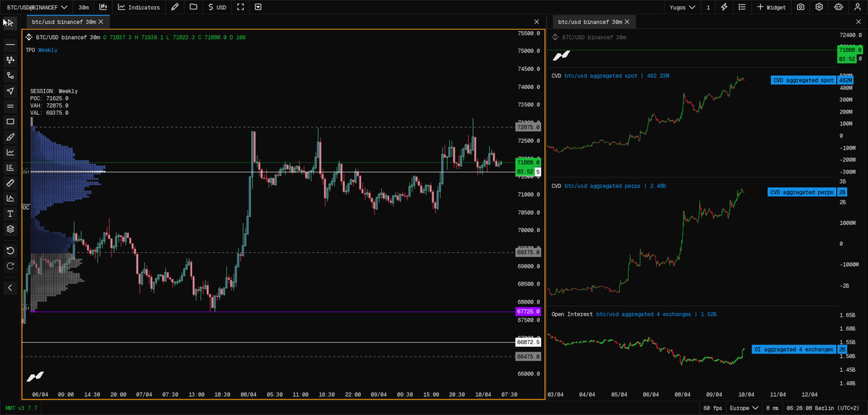
Task: Click the white 66872.5 price level tag
Action: 528,341
